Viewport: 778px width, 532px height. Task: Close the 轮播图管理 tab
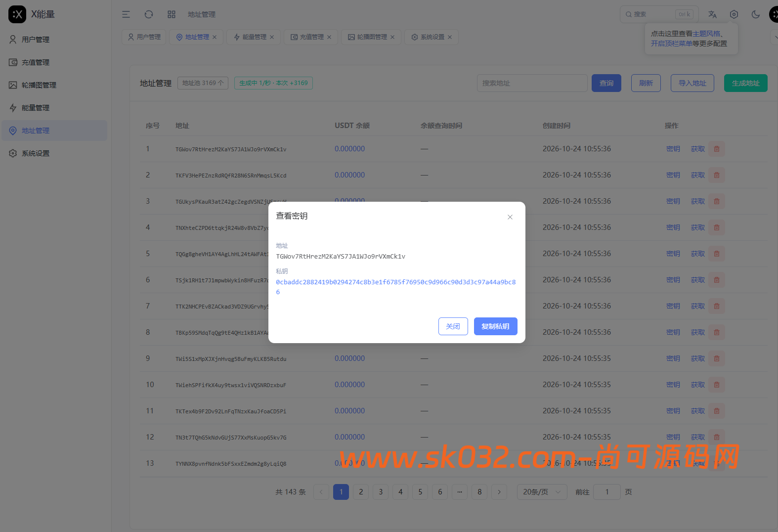pyautogui.click(x=392, y=37)
